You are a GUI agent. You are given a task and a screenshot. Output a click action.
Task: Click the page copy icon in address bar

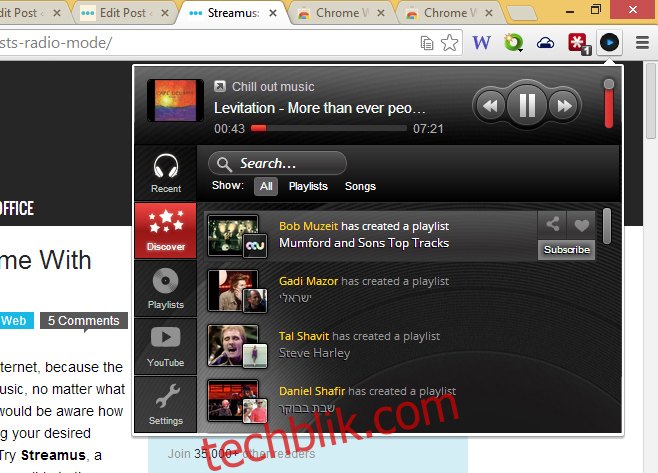click(x=427, y=43)
